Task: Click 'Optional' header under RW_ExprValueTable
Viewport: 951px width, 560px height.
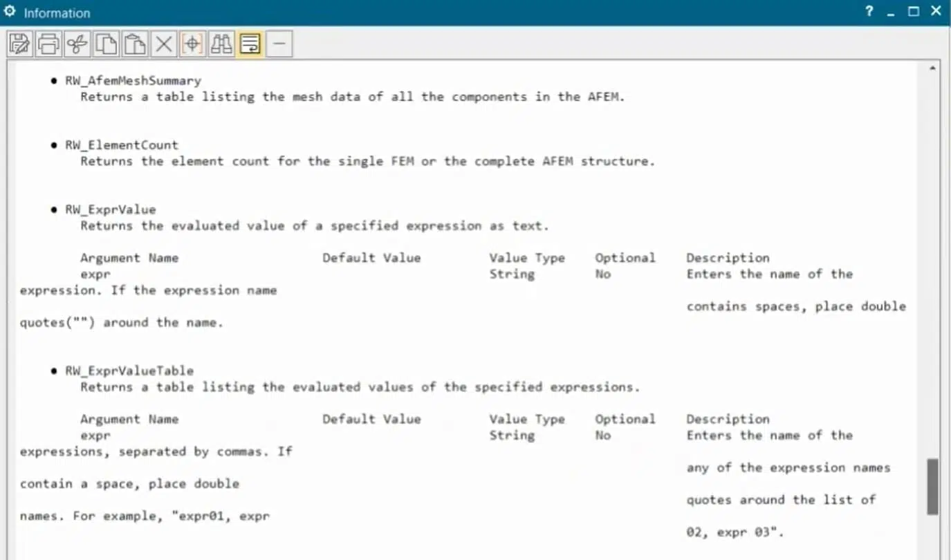Action: coord(625,419)
